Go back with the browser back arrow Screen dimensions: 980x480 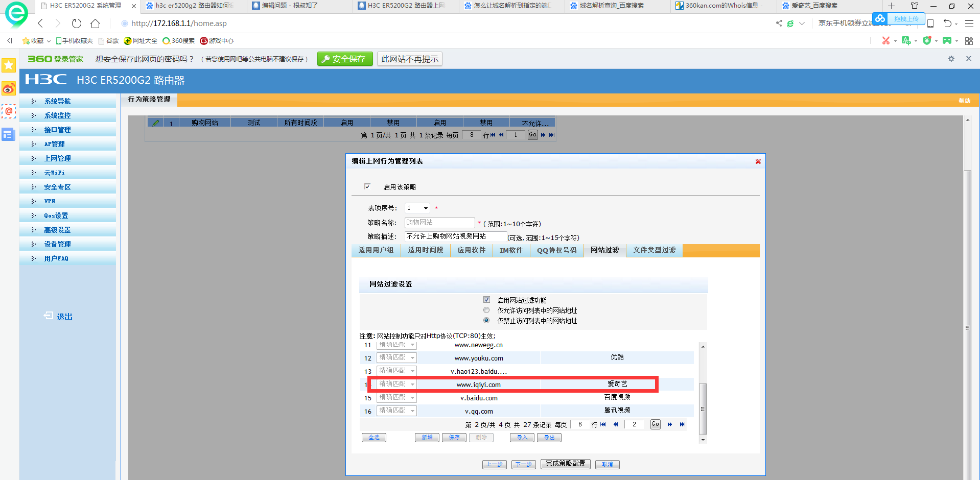pos(40,23)
